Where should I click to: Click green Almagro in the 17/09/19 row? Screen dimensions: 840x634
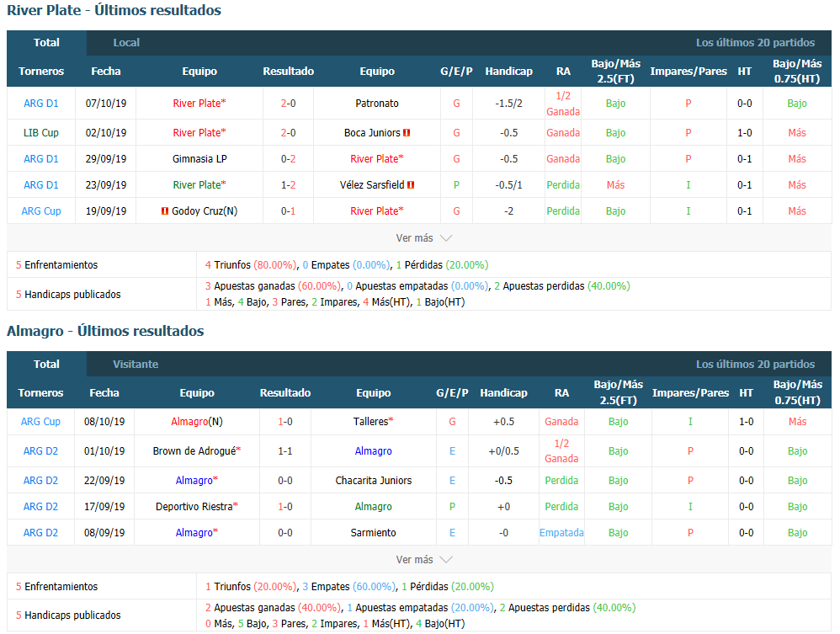pos(374,507)
